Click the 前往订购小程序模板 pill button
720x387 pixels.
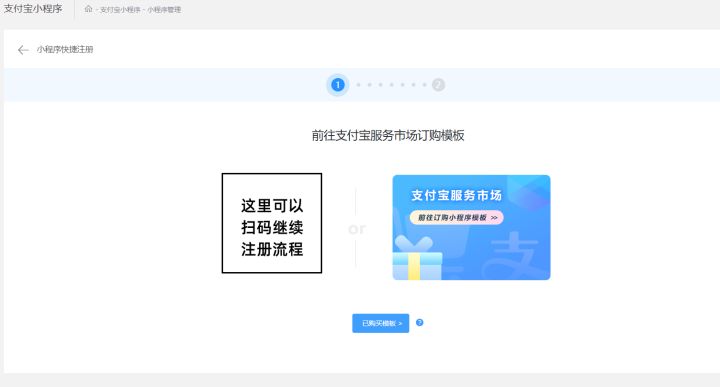pos(456,218)
